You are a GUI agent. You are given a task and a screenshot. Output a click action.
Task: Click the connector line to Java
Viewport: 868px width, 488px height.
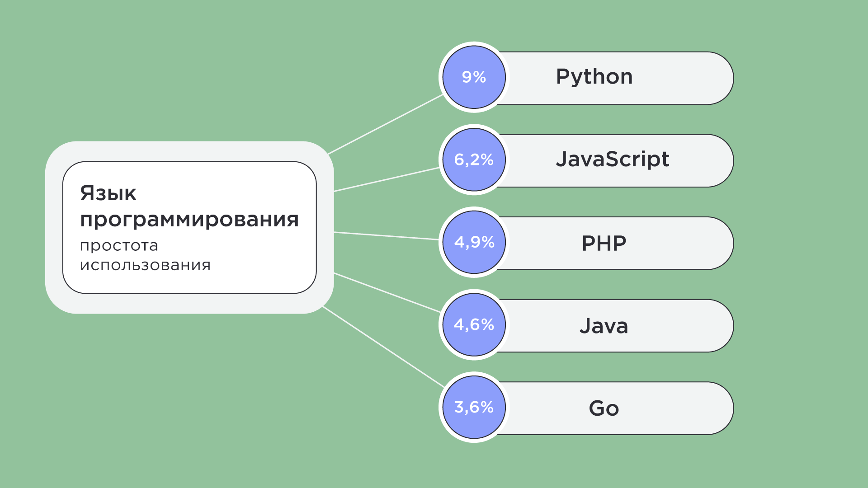[387, 292]
